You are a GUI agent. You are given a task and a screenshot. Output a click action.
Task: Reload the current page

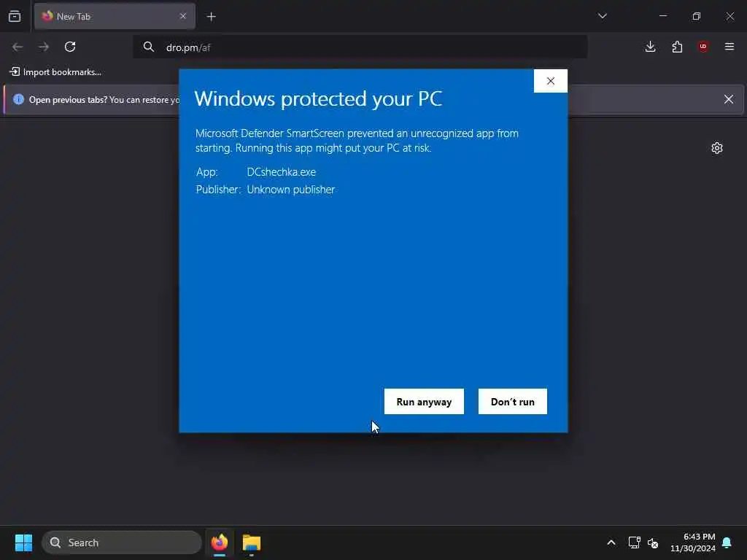click(x=70, y=47)
